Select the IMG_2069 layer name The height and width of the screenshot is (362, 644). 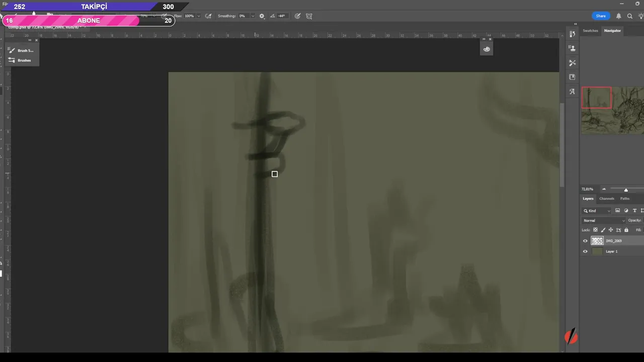[613, 241]
